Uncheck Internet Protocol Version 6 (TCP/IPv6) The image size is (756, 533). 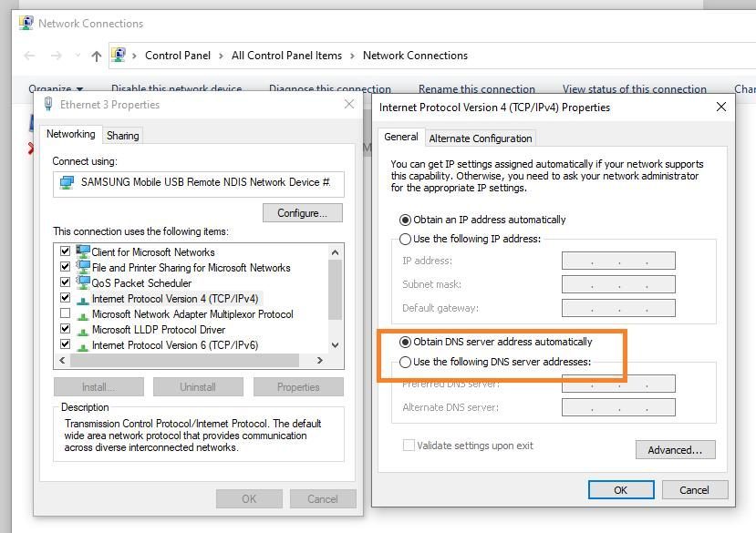(65, 344)
